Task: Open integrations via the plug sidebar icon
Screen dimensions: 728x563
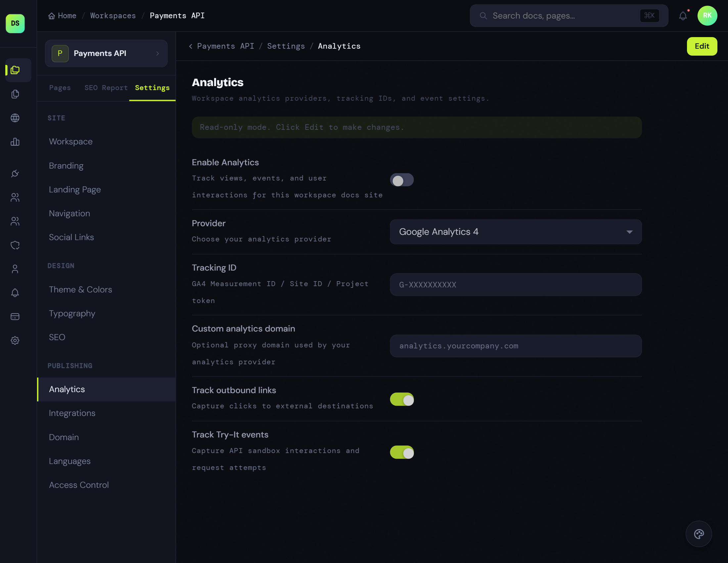Action: tap(15, 174)
